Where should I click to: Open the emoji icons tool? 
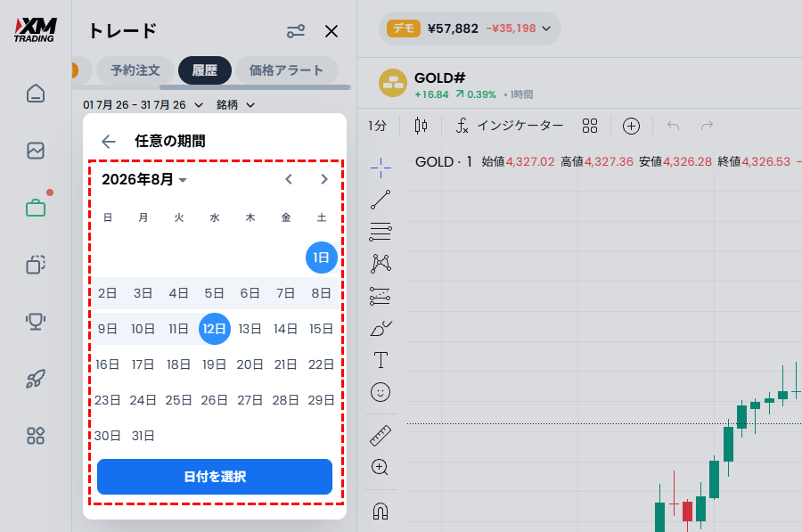tap(381, 392)
